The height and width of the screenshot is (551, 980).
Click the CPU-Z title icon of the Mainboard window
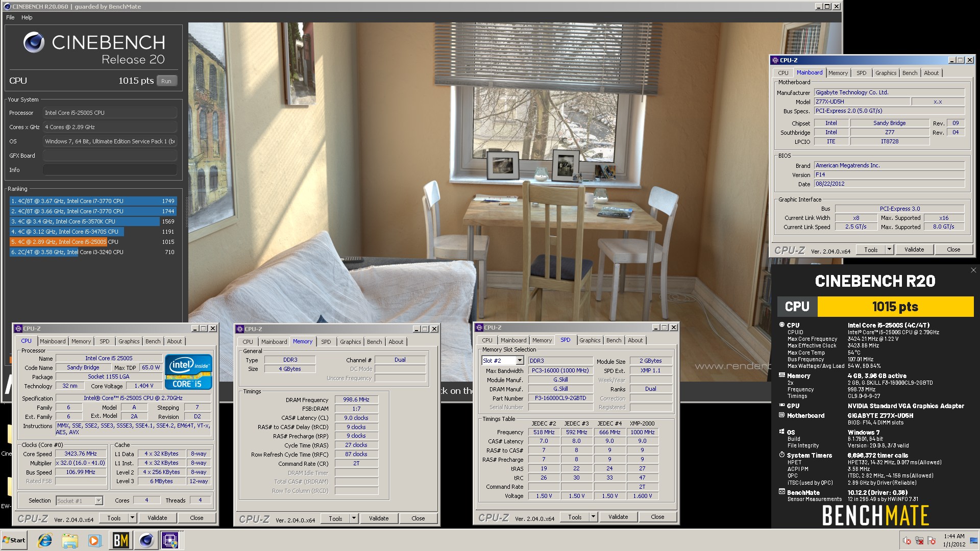click(x=775, y=60)
